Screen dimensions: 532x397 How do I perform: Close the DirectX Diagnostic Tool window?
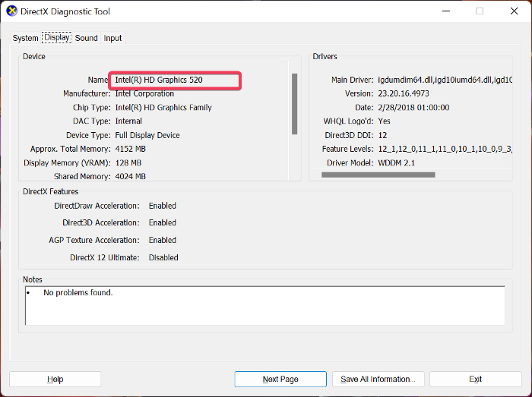click(x=514, y=11)
